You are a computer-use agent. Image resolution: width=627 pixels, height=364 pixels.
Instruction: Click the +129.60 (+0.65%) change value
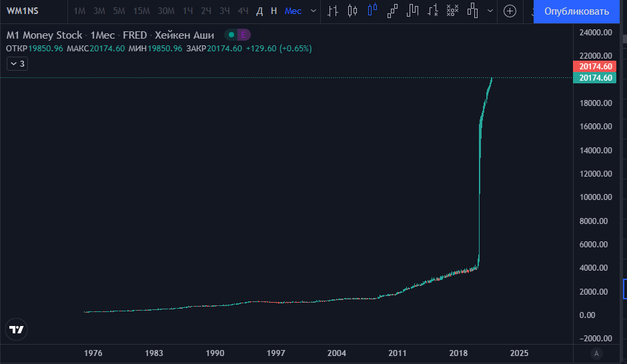click(x=279, y=49)
